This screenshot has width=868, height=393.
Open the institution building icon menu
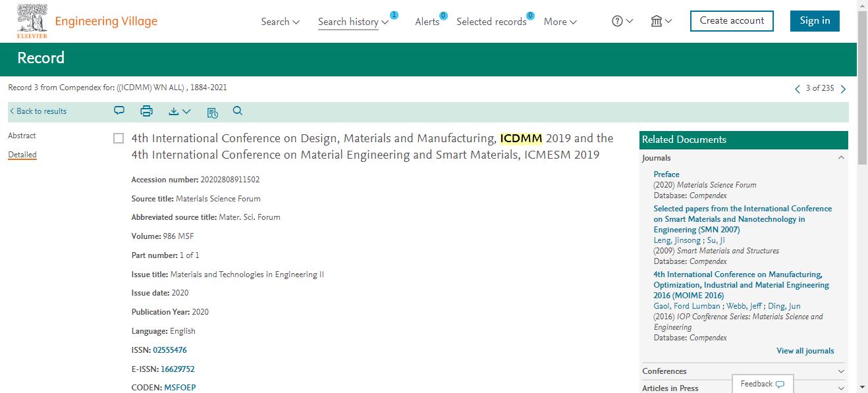[x=661, y=21]
